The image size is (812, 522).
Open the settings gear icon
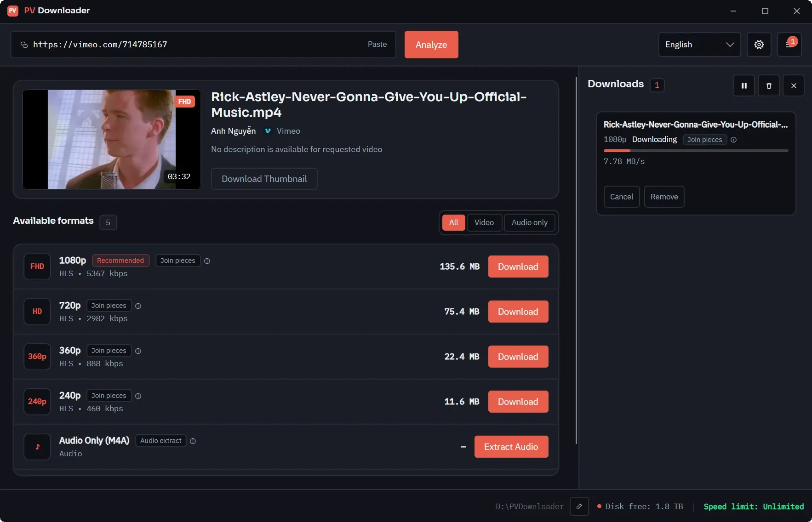[x=759, y=45]
